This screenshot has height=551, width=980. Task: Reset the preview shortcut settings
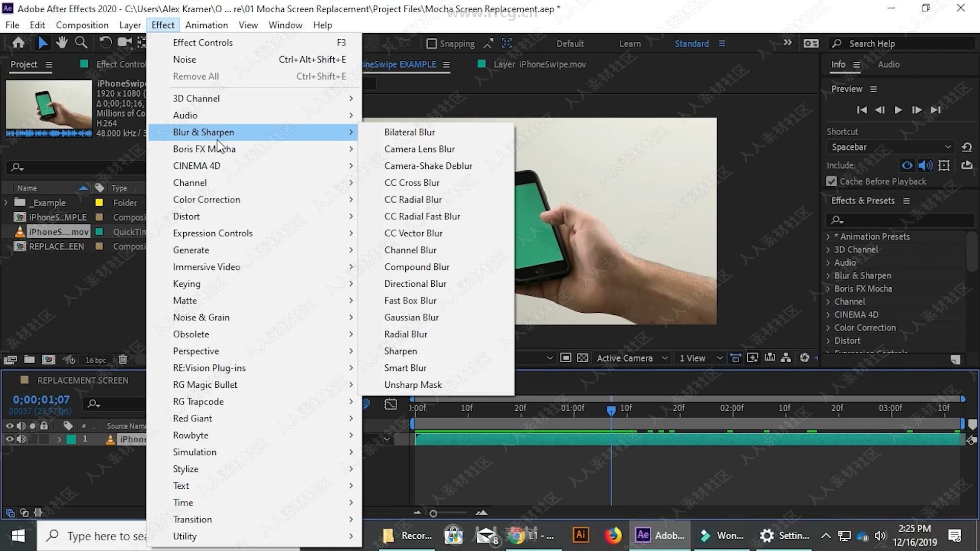tap(967, 147)
